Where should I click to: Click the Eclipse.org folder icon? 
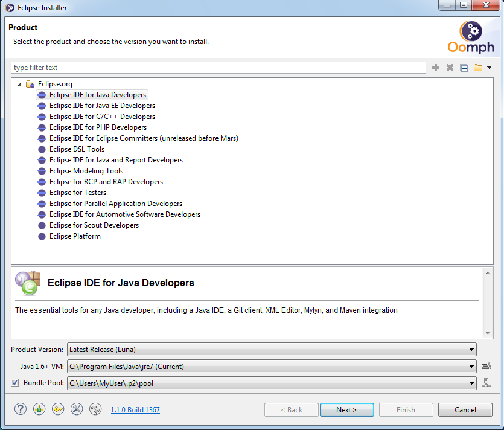30,84
